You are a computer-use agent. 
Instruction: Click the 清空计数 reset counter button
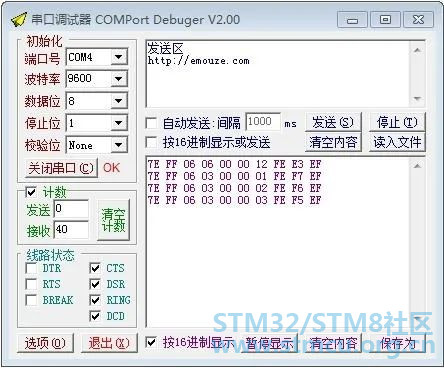[113, 220]
